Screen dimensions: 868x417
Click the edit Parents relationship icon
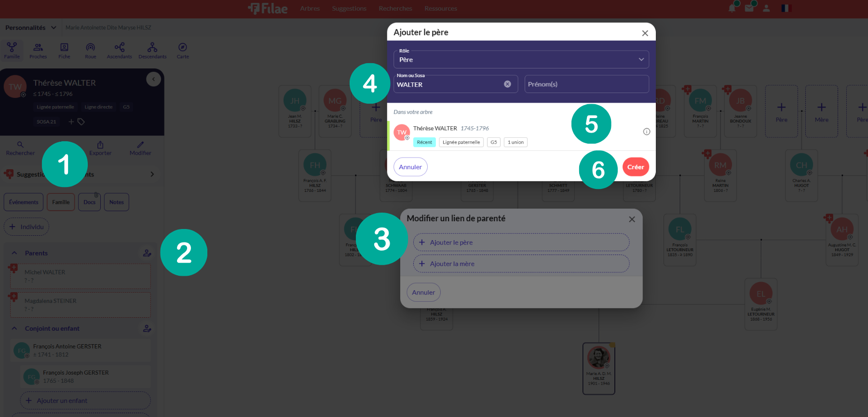[x=147, y=253]
